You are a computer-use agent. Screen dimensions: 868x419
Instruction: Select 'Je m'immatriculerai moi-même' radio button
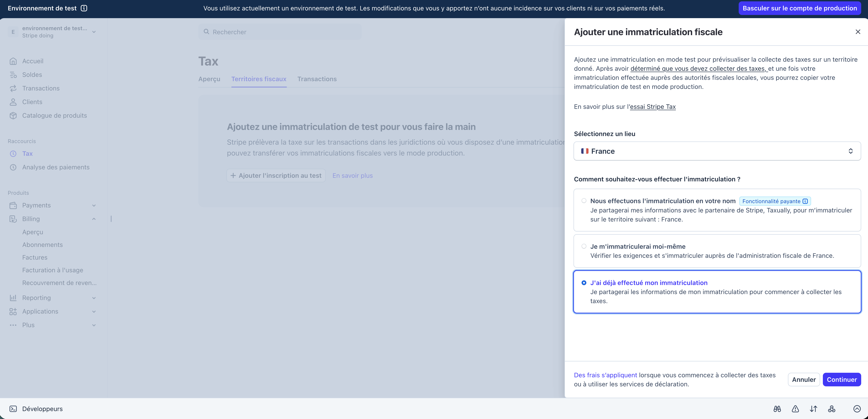[x=584, y=246]
